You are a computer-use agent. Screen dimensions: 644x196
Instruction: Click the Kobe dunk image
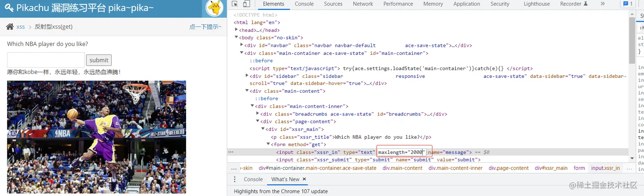click(x=97, y=137)
